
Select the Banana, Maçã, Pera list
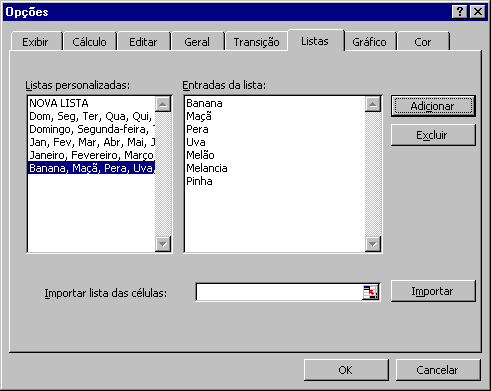click(x=91, y=168)
